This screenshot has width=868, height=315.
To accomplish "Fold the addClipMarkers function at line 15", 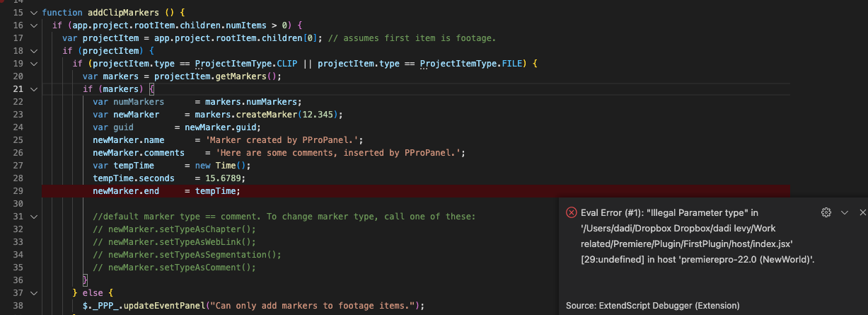I will point(33,13).
